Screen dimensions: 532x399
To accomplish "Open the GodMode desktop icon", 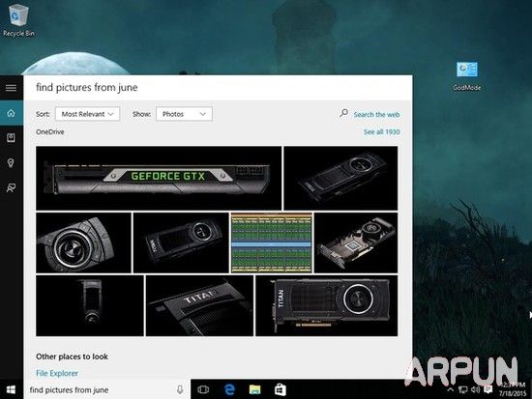I will [467, 76].
